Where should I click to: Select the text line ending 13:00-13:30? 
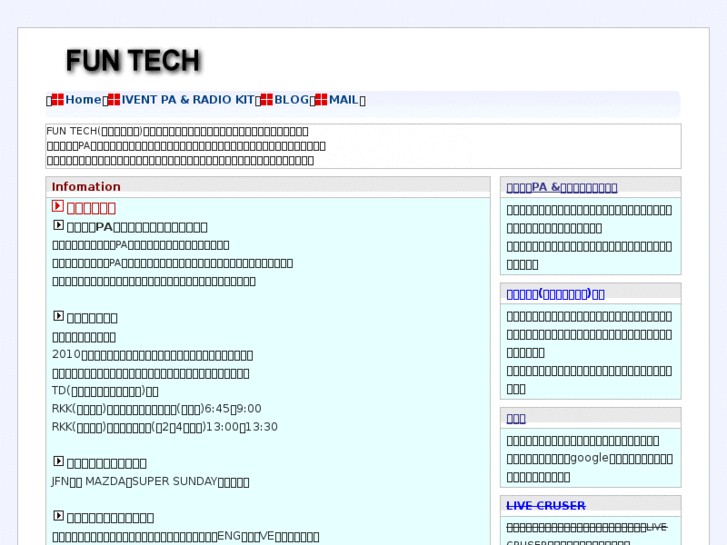[x=165, y=427]
